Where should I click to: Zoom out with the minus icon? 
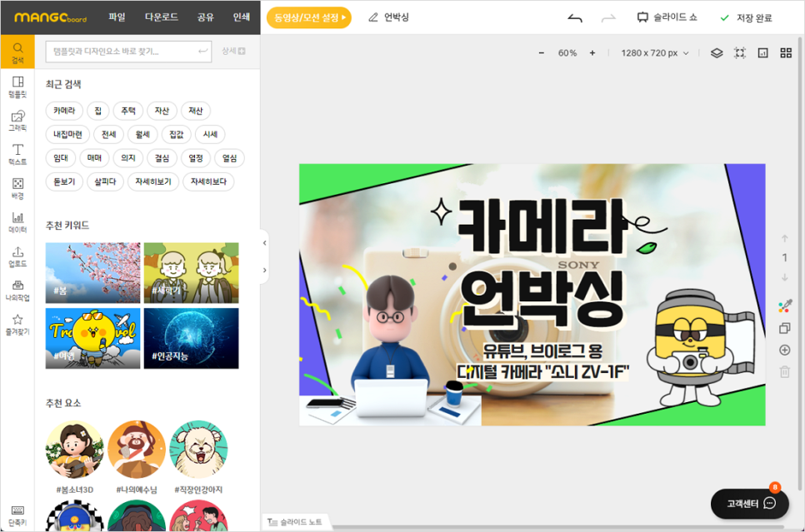point(541,52)
